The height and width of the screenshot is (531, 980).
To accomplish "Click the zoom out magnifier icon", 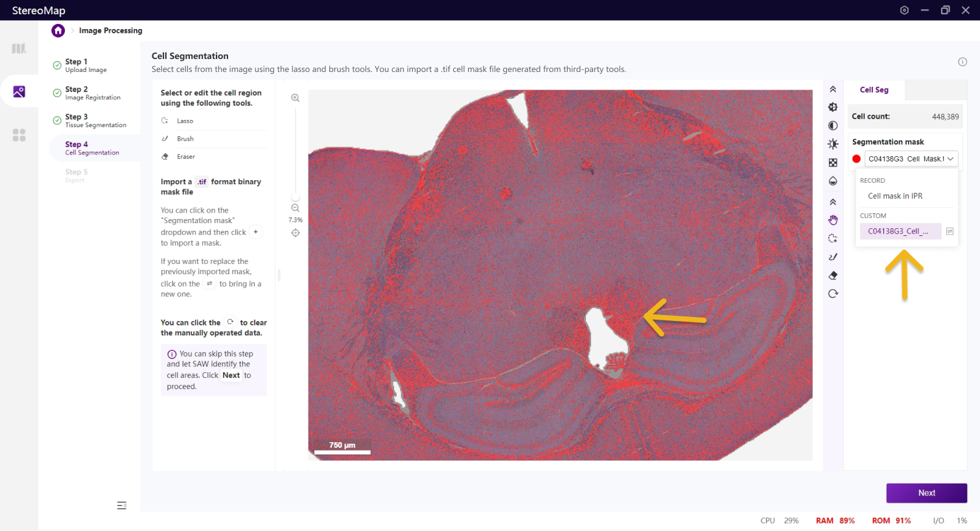I will (x=295, y=208).
